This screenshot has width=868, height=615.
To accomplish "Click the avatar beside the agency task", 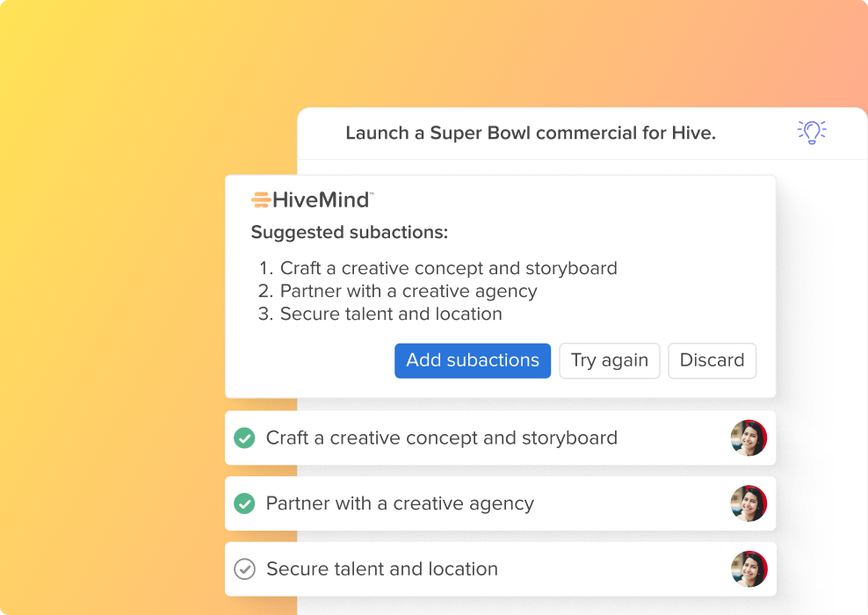I will pyautogui.click(x=749, y=503).
